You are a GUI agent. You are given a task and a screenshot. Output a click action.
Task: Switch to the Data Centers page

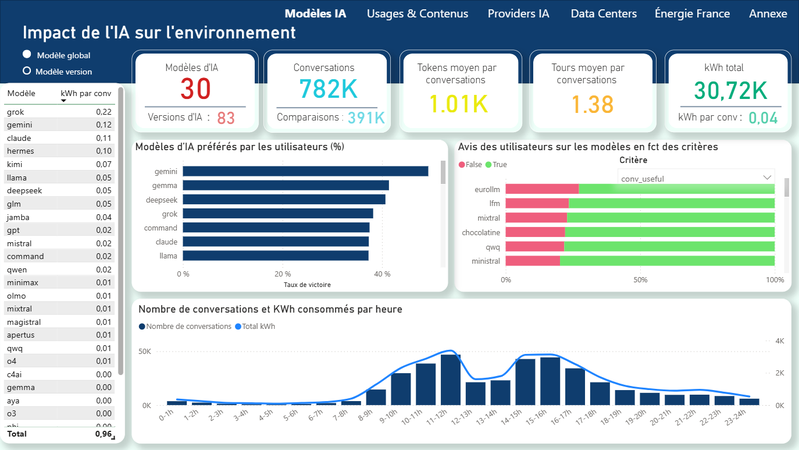pos(602,14)
